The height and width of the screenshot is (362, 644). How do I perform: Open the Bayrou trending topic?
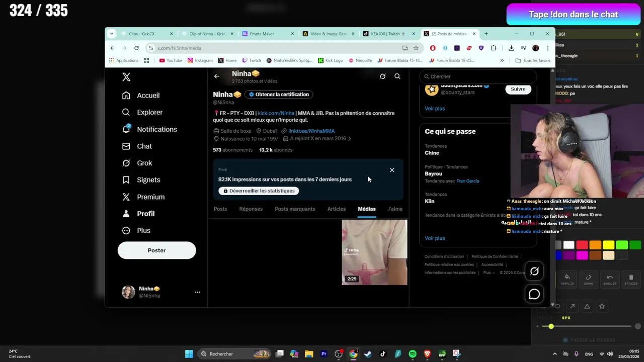click(433, 173)
